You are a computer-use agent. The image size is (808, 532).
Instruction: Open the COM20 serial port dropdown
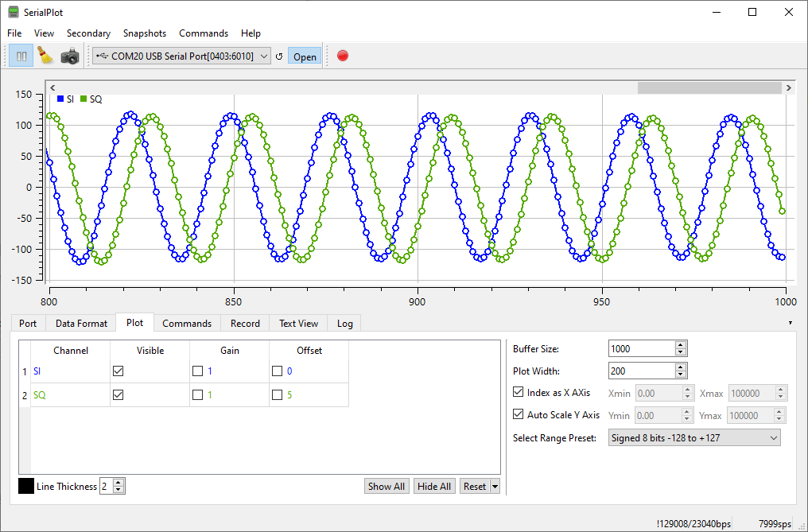point(182,56)
